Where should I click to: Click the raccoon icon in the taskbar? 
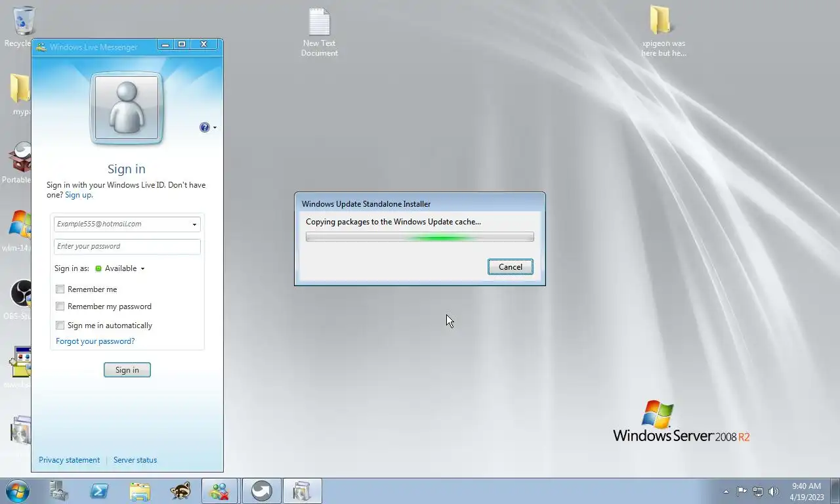click(x=180, y=491)
